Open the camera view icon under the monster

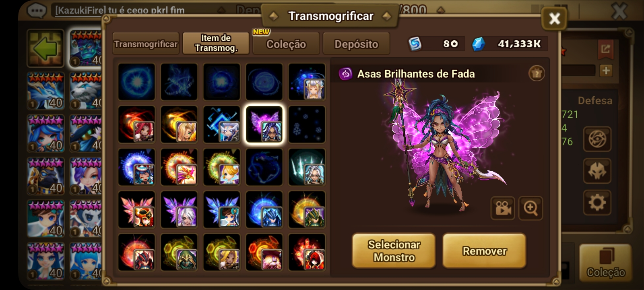[x=503, y=208]
